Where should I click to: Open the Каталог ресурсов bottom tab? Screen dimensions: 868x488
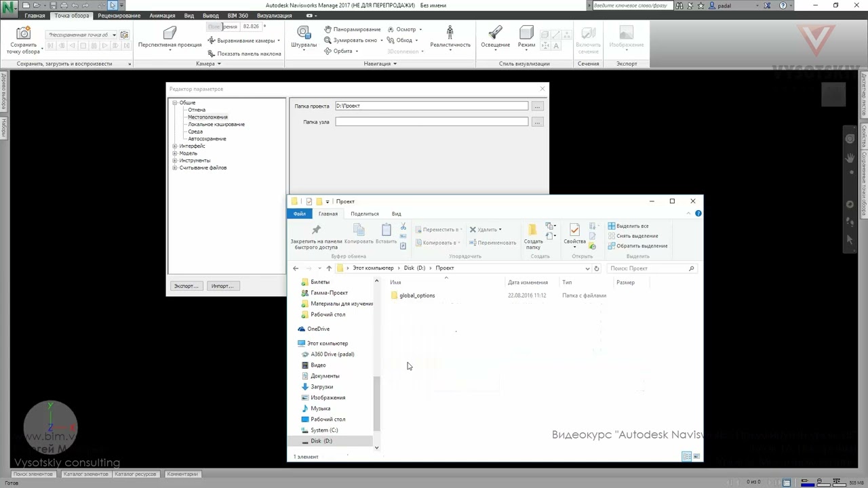click(135, 474)
